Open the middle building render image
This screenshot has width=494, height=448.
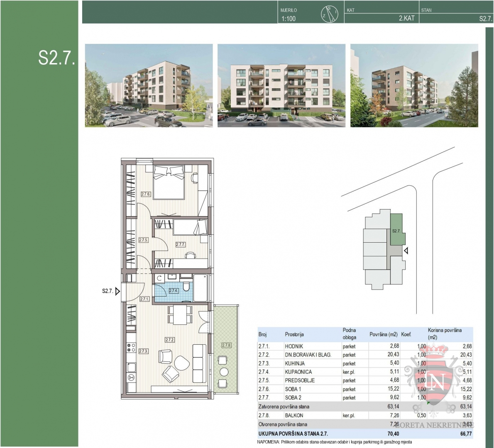pos(281,85)
